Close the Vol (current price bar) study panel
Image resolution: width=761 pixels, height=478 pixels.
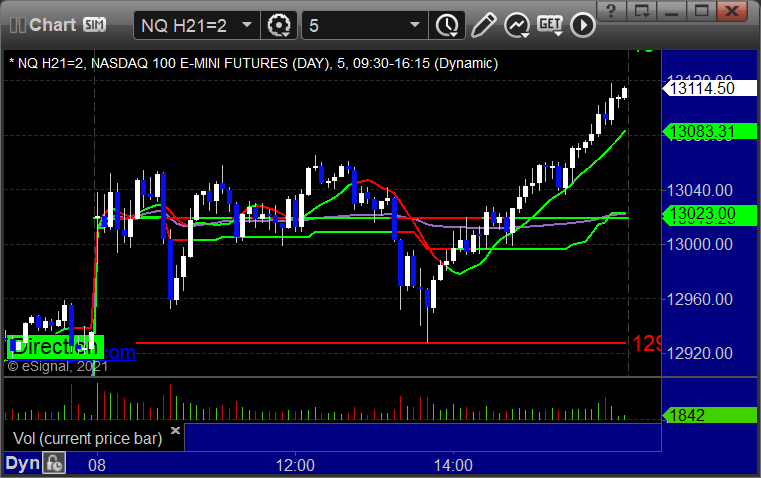pyautogui.click(x=176, y=430)
